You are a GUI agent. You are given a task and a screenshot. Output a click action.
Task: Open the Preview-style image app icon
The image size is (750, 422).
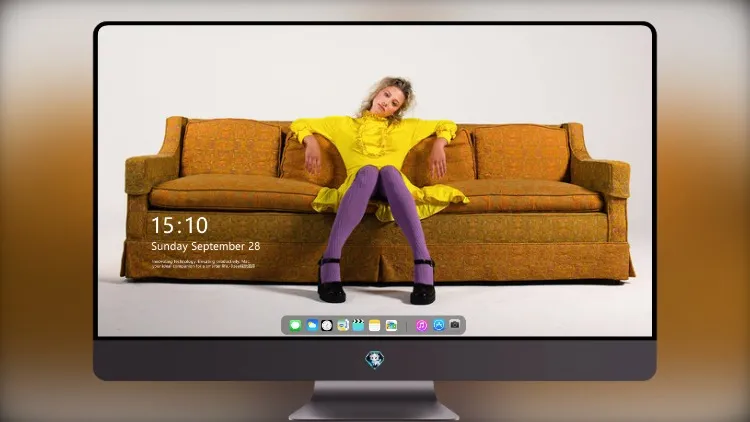coord(342,325)
